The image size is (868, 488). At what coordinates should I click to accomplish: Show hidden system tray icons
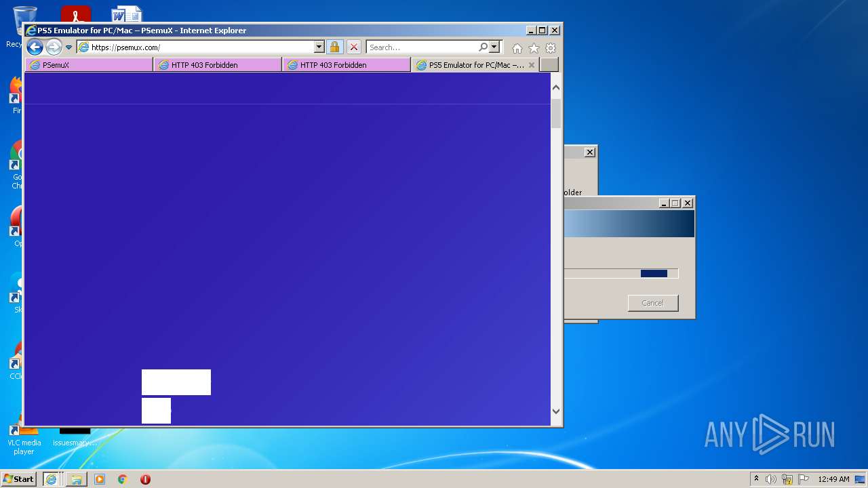[757, 479]
